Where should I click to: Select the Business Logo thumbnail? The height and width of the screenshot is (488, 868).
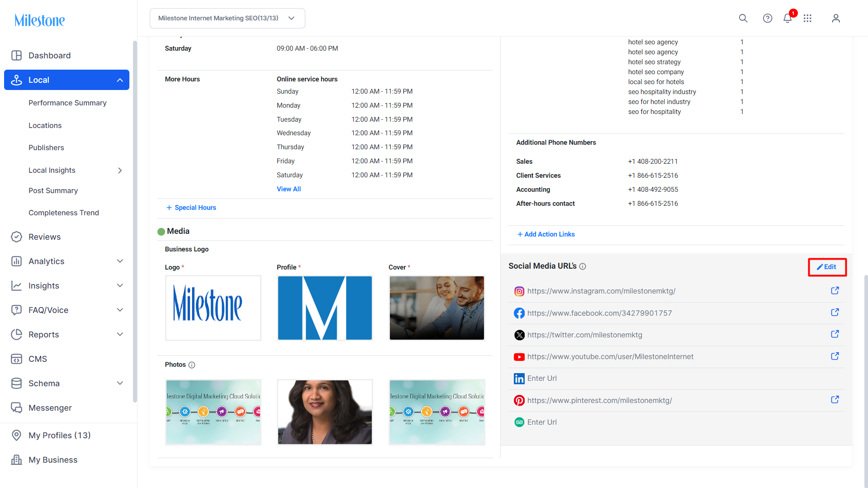click(x=213, y=308)
